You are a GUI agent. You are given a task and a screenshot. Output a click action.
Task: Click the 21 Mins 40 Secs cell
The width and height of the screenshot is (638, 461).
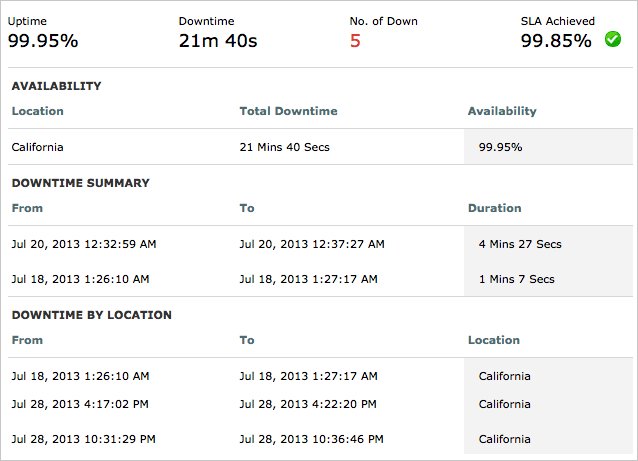pyautogui.click(x=285, y=147)
